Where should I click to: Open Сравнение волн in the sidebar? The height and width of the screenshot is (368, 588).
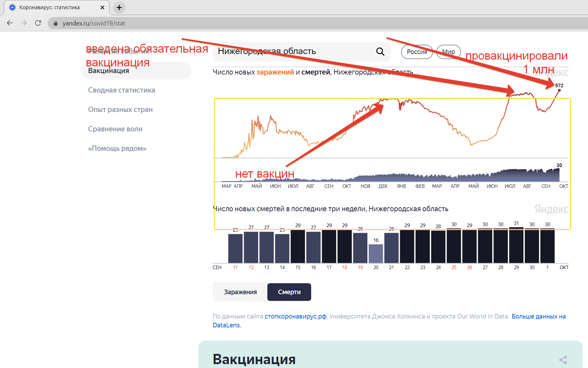pyautogui.click(x=115, y=129)
